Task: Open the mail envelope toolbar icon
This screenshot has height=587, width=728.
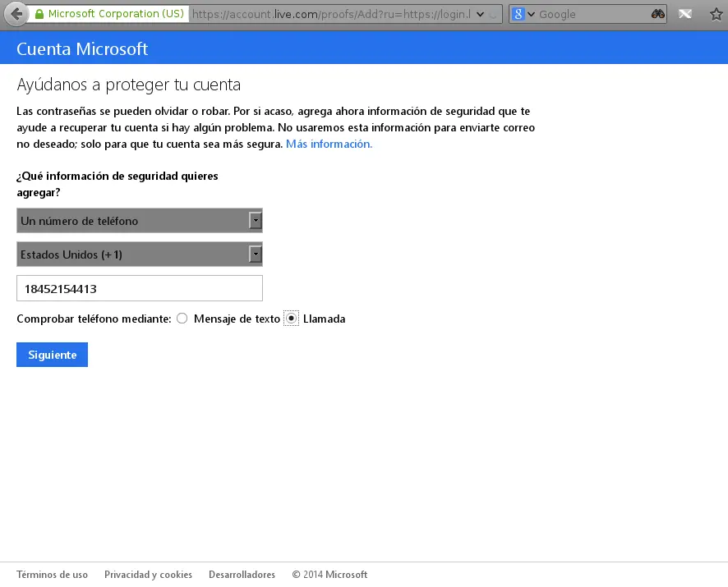Action: coord(685,14)
